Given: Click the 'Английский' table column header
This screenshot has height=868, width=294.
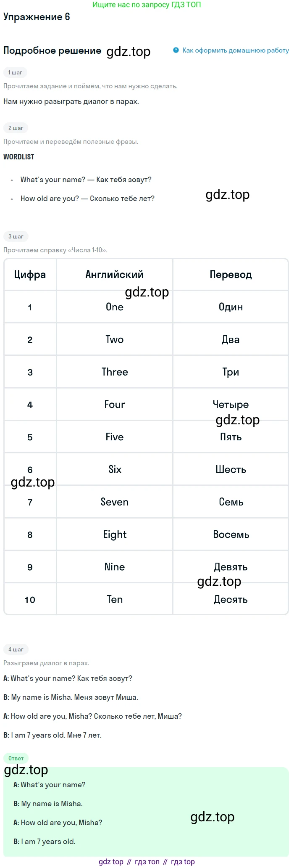Looking at the screenshot, I should pyautogui.click(x=115, y=275).
